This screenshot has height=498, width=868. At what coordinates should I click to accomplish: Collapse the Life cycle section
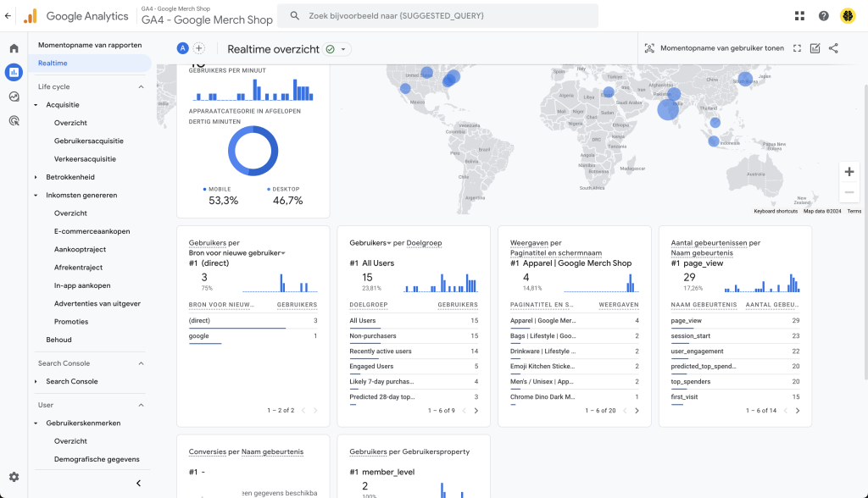tap(142, 87)
